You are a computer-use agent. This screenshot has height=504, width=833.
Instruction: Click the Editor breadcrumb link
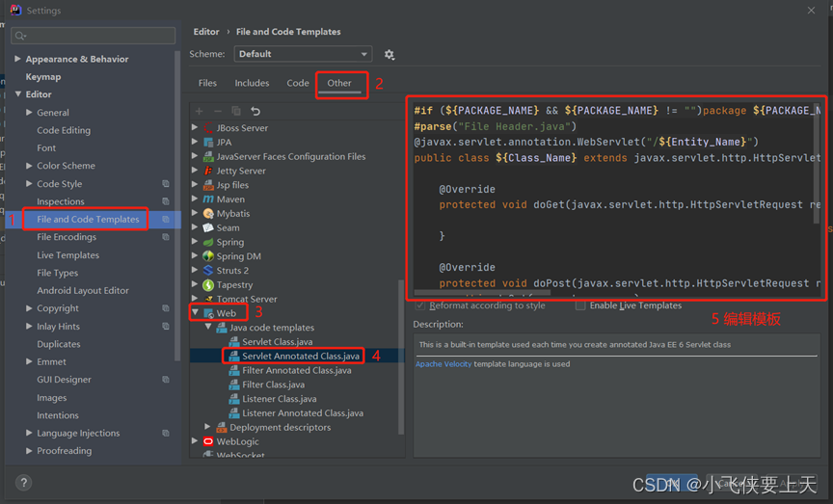tap(206, 32)
